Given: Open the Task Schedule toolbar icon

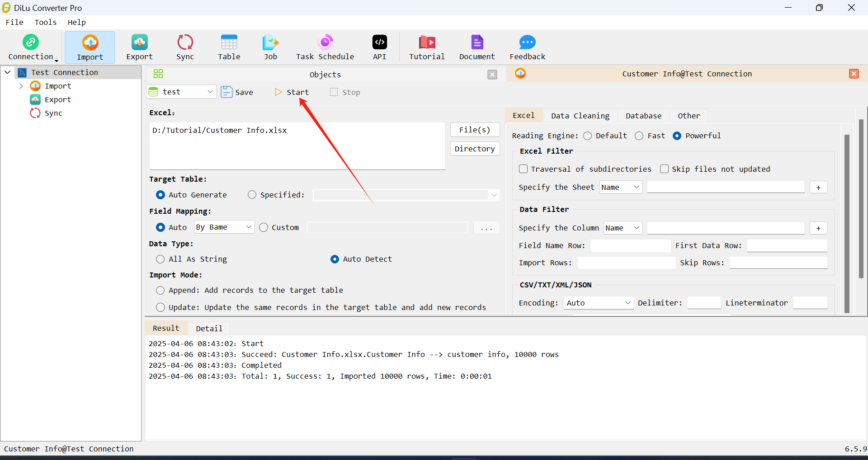Looking at the screenshot, I should coord(325,42).
